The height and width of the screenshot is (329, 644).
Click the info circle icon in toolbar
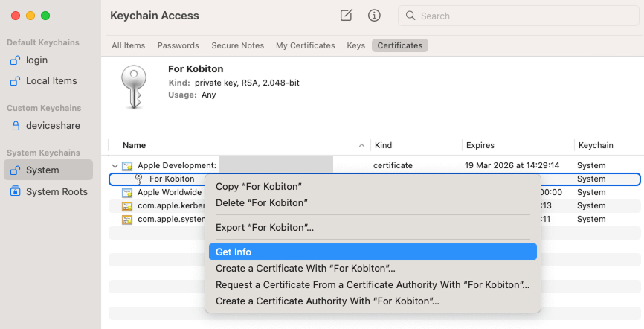[x=374, y=16]
